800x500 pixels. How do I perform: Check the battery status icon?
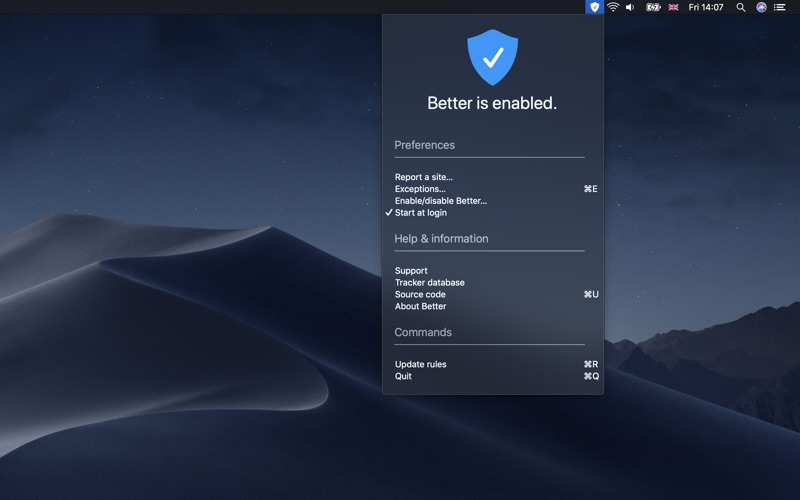(653, 7)
